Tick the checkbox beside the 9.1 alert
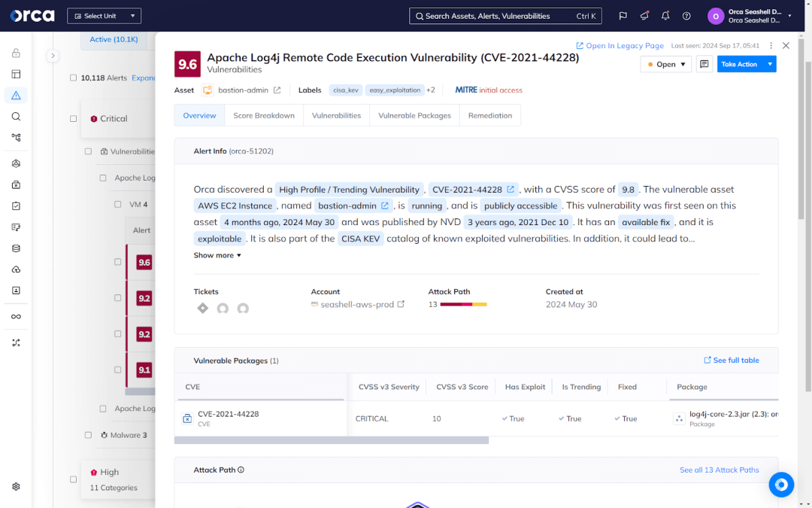 coord(117,370)
